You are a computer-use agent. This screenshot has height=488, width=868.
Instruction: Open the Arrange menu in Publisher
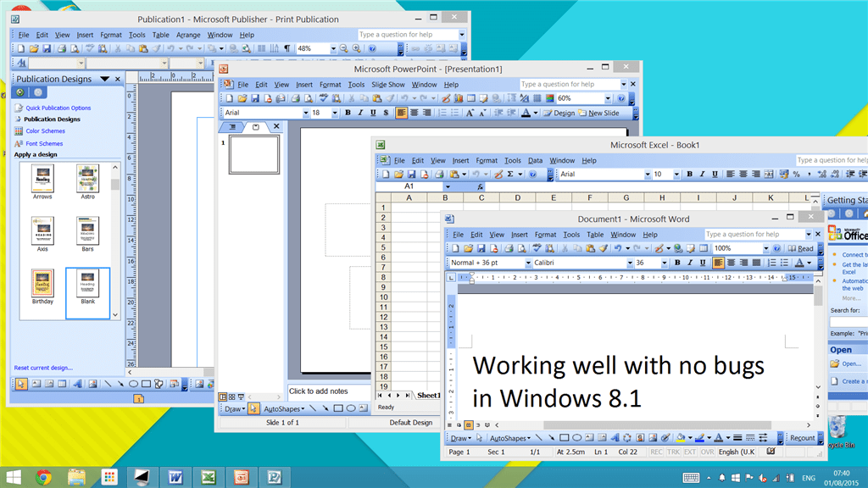[x=188, y=35]
